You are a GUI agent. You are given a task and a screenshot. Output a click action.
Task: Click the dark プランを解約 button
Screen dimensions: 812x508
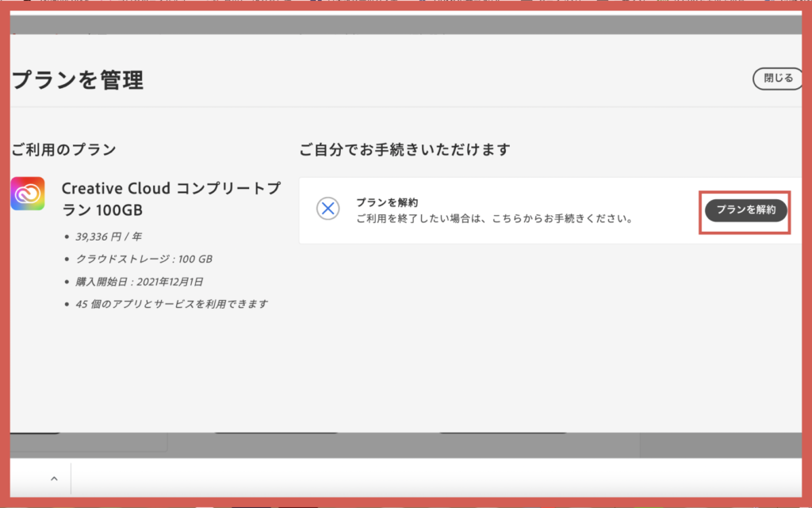(x=745, y=210)
